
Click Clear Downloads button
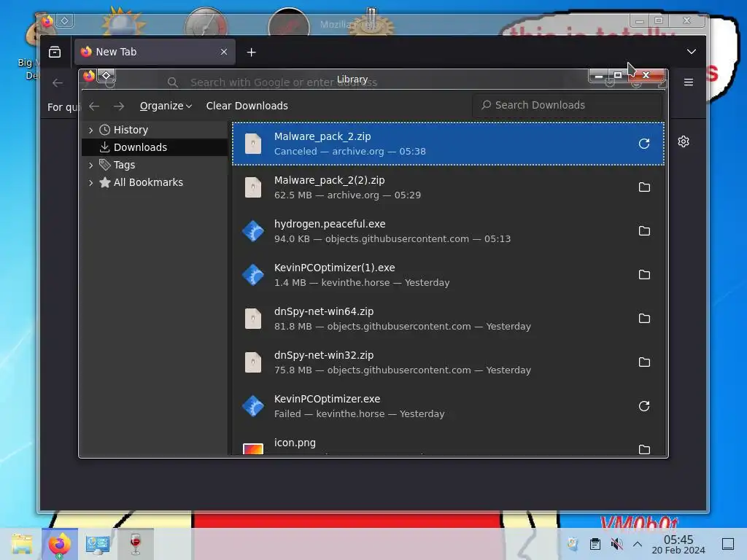(247, 106)
